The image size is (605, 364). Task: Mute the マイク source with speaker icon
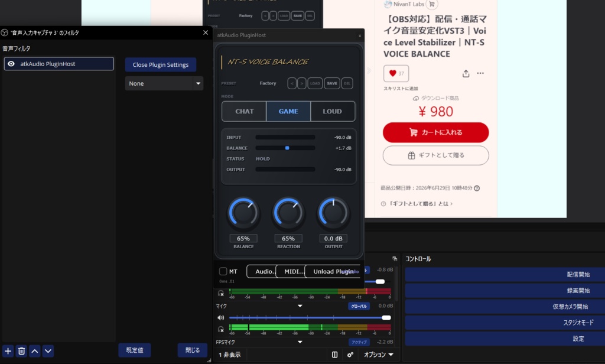click(x=221, y=318)
